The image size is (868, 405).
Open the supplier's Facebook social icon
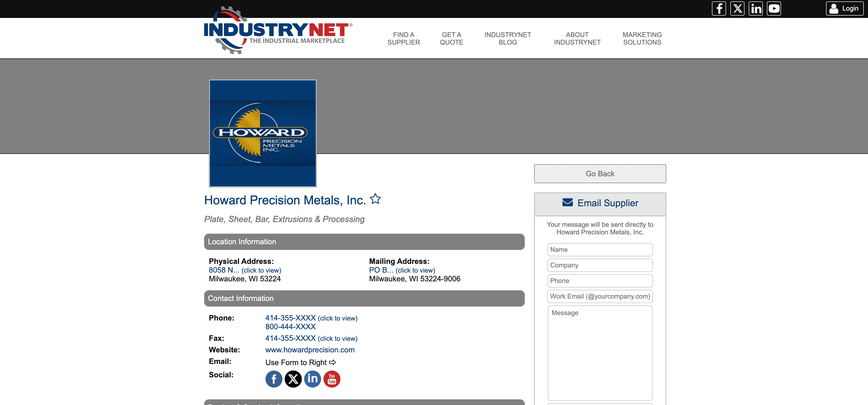point(274,379)
